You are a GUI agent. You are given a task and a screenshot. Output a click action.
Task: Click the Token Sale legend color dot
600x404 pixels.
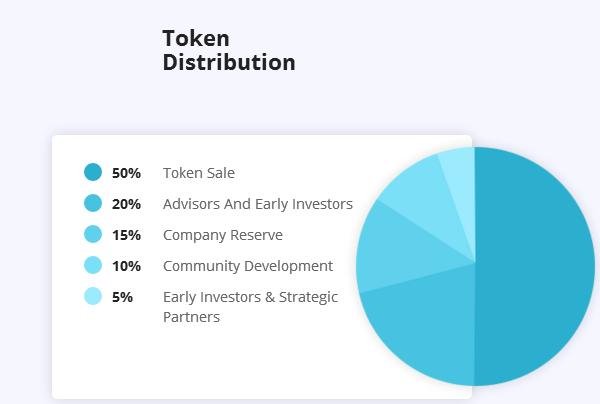(x=93, y=172)
